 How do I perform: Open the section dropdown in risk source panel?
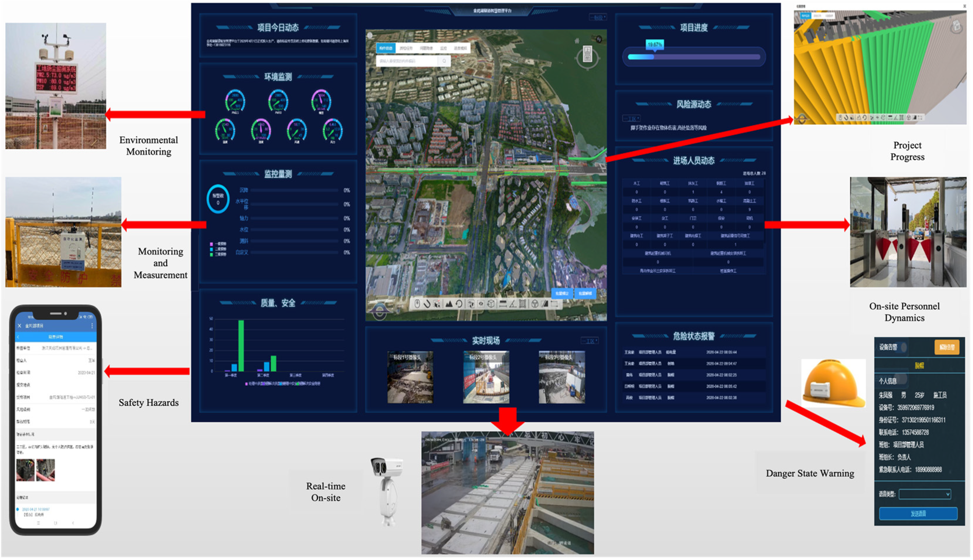pos(631,118)
